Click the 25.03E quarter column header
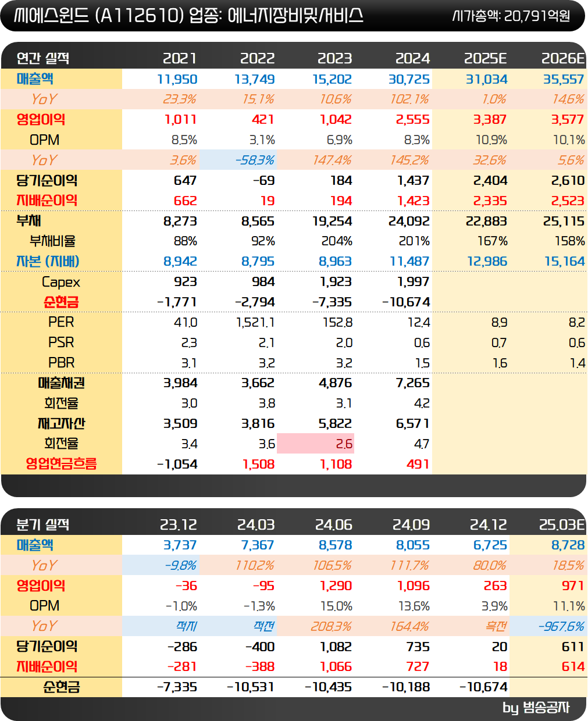Screen dimensions: 588x721 tap(562, 524)
